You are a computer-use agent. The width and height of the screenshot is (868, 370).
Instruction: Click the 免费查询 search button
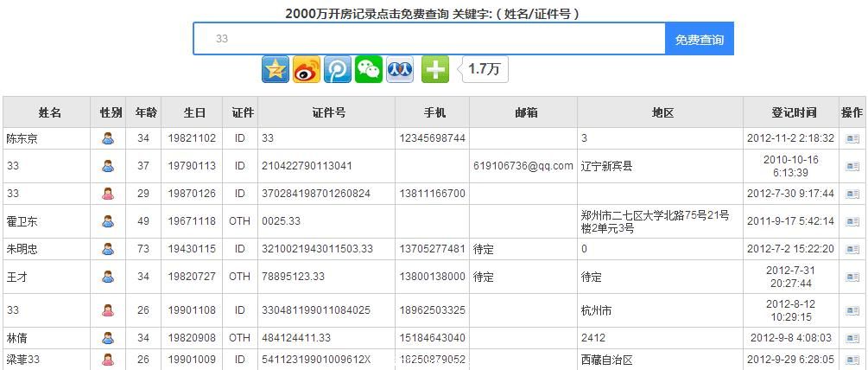tap(700, 39)
